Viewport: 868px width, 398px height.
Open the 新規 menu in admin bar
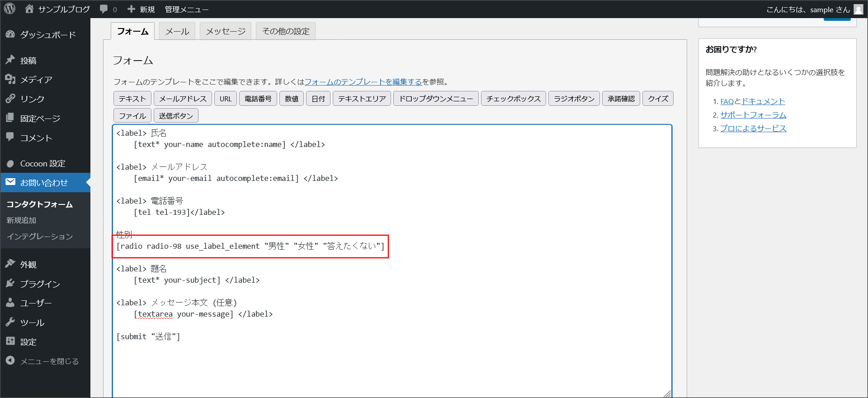coord(142,9)
